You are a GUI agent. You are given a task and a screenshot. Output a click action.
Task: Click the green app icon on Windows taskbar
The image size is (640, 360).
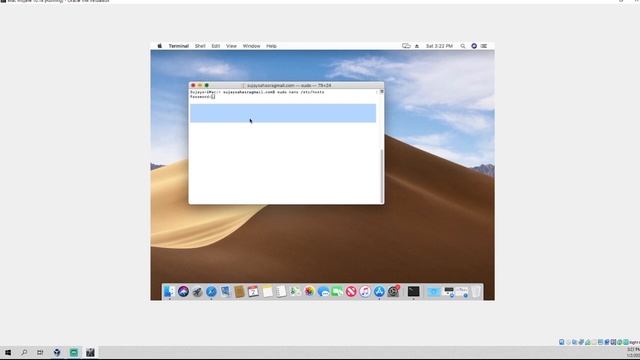point(73,352)
